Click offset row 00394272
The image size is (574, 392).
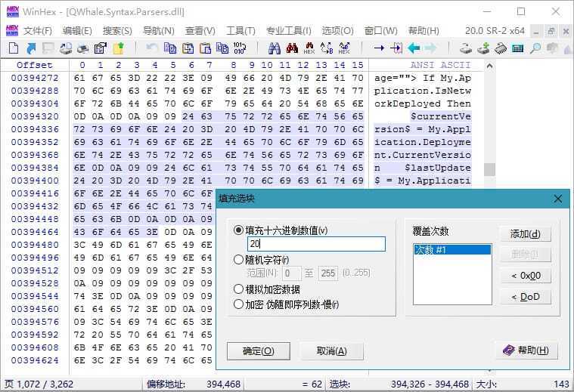click(35, 78)
